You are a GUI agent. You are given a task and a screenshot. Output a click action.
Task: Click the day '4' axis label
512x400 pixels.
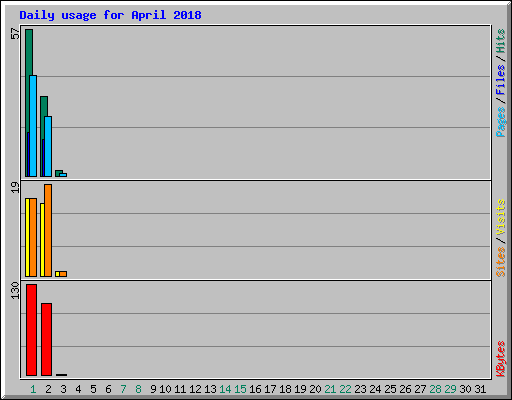pos(78,389)
